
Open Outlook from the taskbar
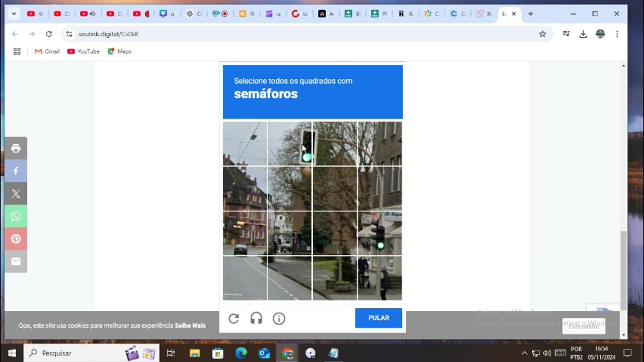pyautogui.click(x=264, y=353)
